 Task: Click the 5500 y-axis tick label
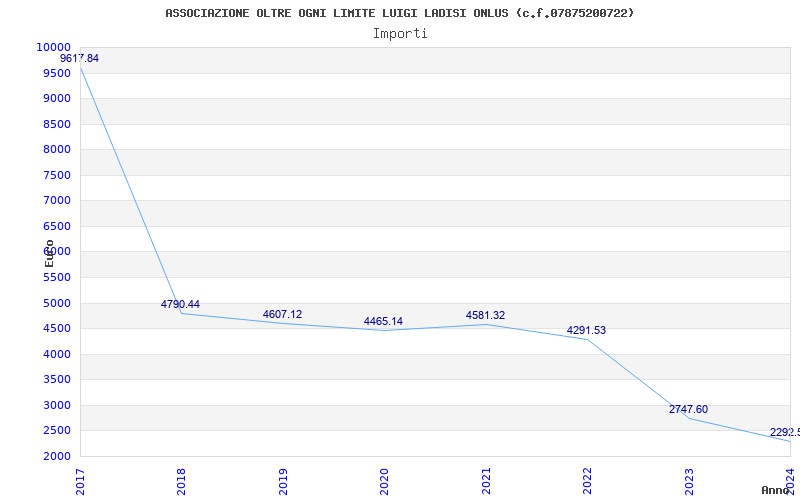pos(57,278)
